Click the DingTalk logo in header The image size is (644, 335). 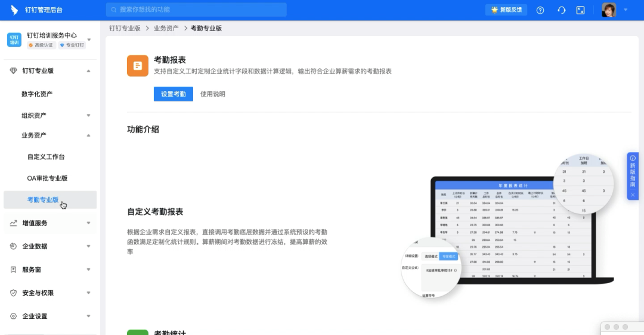click(14, 10)
